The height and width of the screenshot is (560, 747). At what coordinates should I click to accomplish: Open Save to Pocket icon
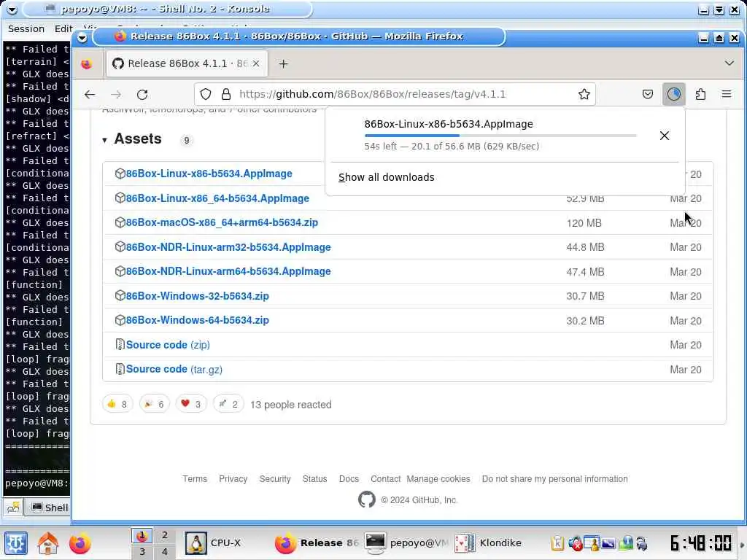coord(648,94)
